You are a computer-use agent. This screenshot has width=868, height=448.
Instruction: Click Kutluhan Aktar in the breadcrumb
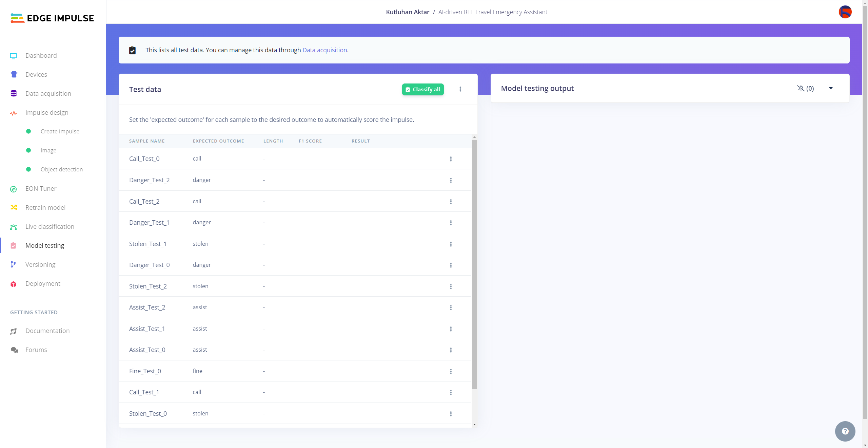pos(408,12)
